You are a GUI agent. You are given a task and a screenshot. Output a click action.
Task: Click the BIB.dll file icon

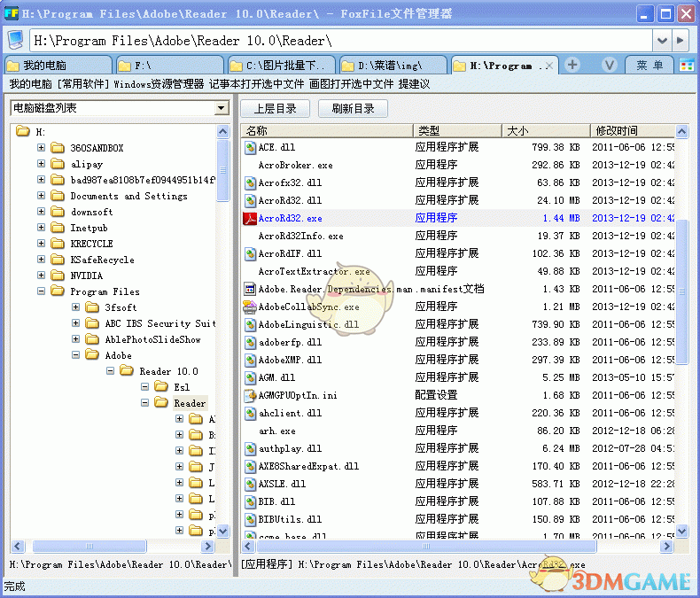click(x=250, y=501)
